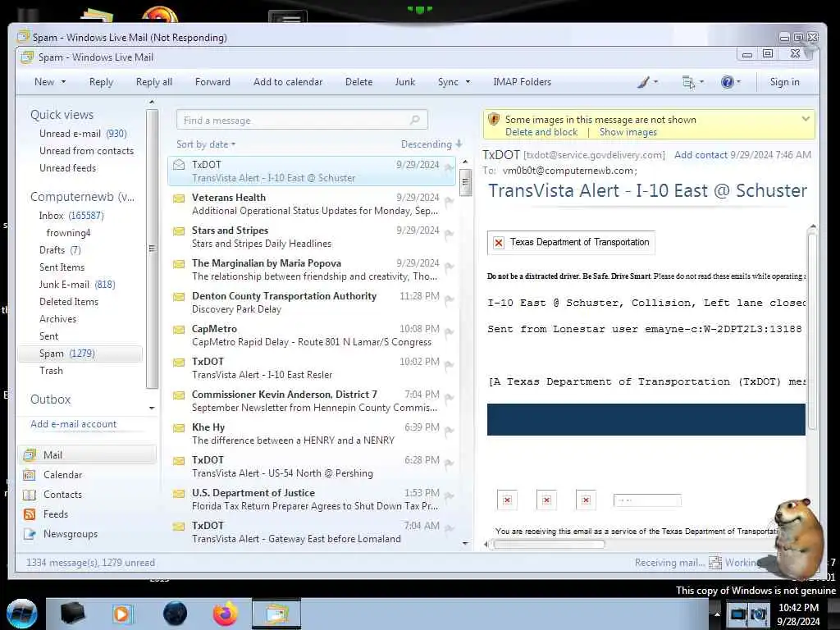840x630 pixels.
Task: Flag the Veterans Health message
Action: 449,202
